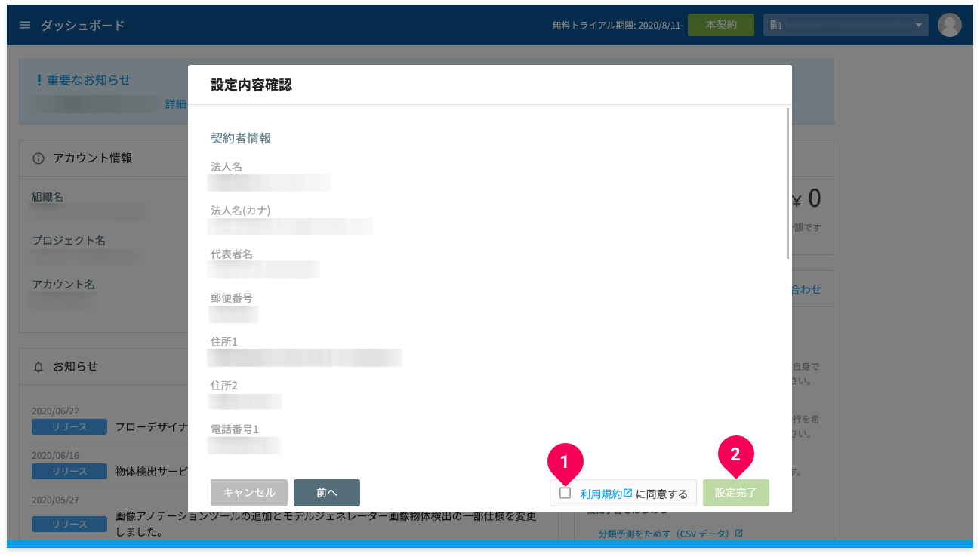Go back with the 前へ button
This screenshot has width=980, height=557.
point(326,492)
